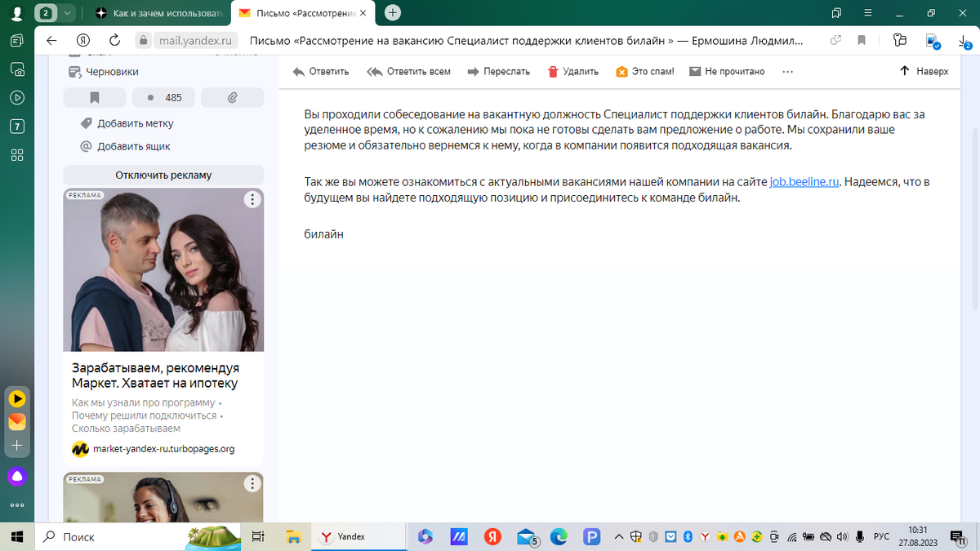This screenshot has height=551, width=980.
Task: Open Windows Start menu
Action: (x=16, y=536)
